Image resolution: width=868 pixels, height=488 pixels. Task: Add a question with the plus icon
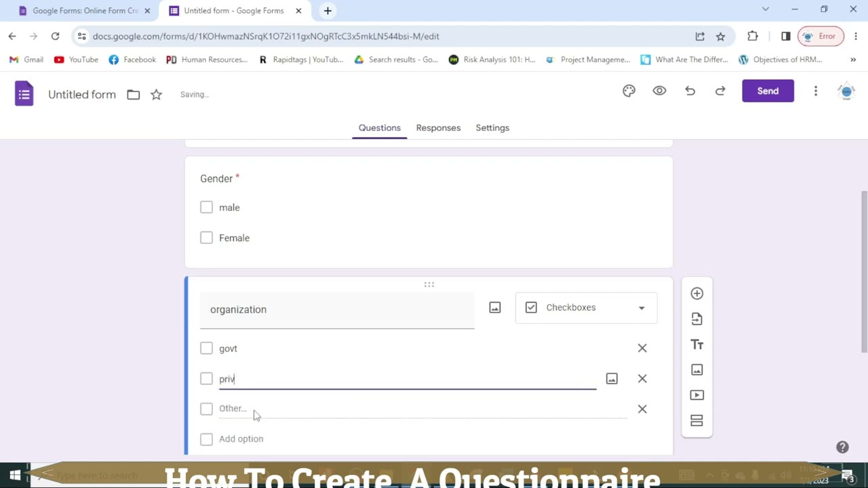point(696,293)
